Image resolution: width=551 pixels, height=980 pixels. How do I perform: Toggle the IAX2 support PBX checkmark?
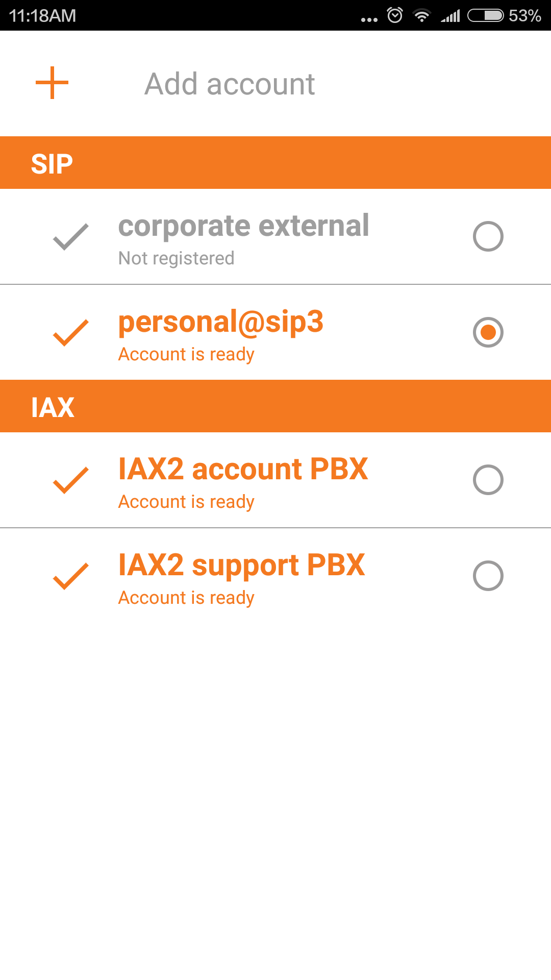point(71,576)
